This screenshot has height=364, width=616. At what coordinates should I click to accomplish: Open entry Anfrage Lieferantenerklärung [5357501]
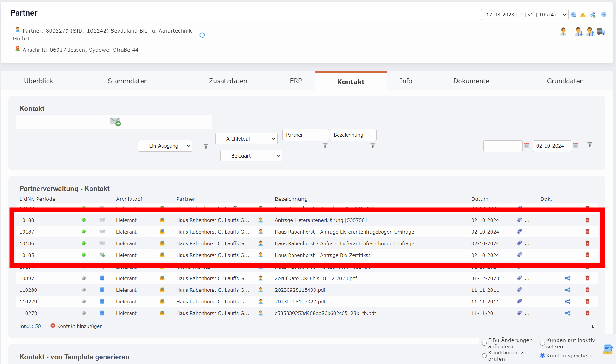point(322,220)
